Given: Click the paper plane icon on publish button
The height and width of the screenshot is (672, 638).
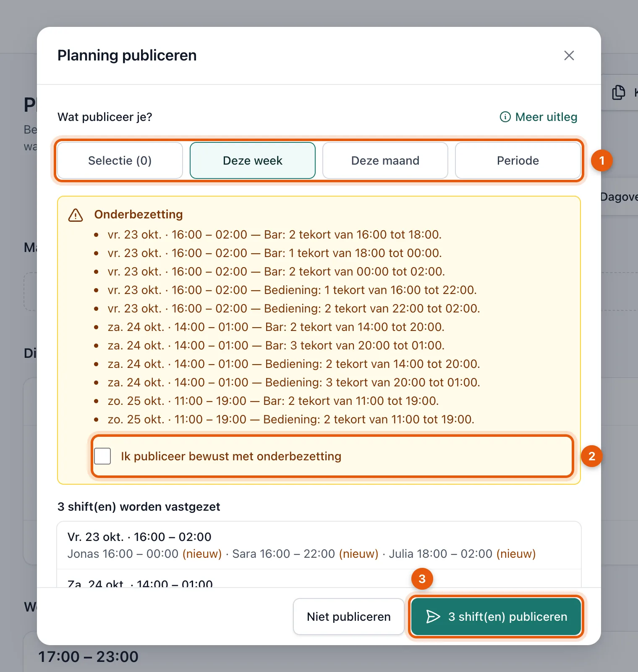Looking at the screenshot, I should (x=433, y=617).
